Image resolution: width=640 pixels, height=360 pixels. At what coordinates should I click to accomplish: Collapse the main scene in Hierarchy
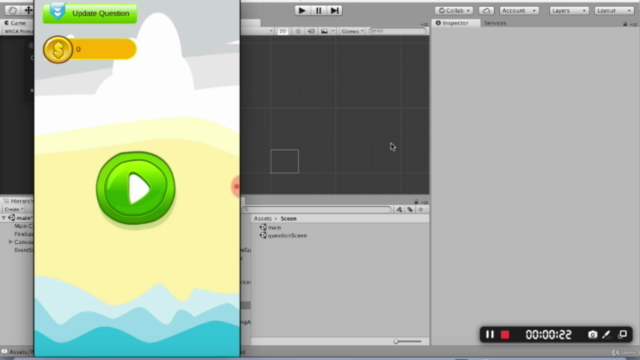[4, 218]
